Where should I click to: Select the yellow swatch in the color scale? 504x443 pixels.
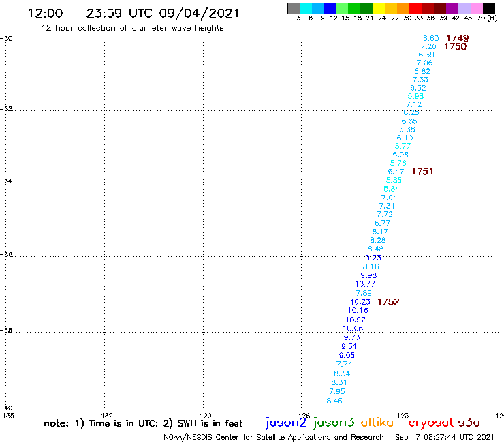click(379, 8)
